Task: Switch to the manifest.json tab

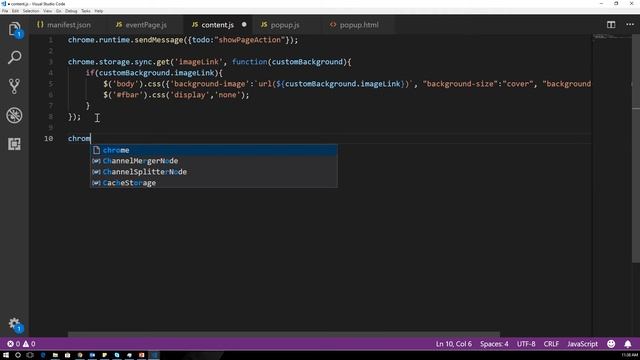Action: [x=64, y=25]
